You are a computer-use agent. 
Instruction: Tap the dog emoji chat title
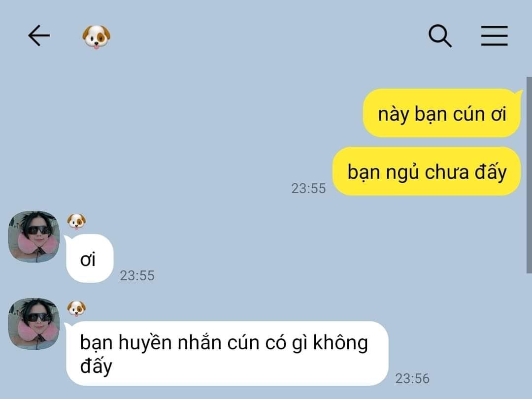tap(97, 36)
